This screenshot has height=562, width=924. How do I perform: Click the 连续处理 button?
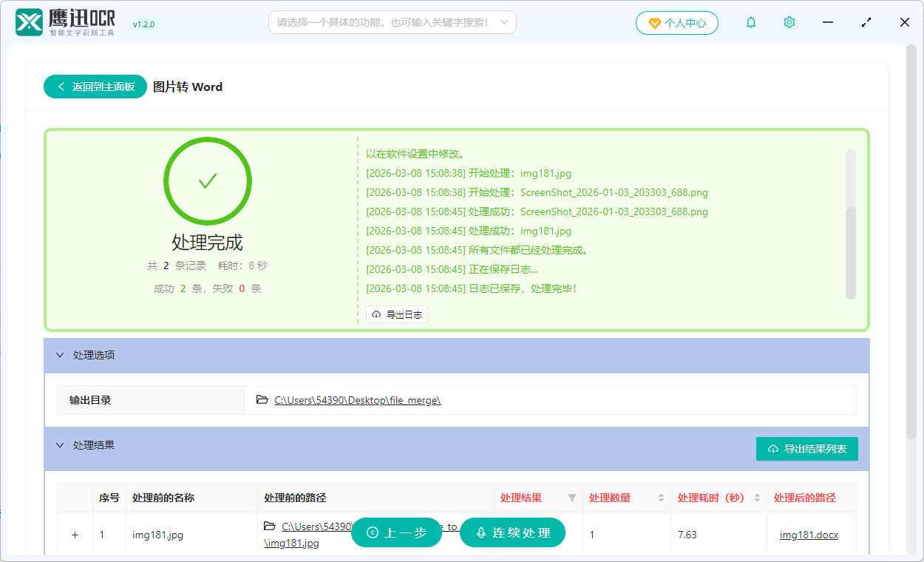512,532
